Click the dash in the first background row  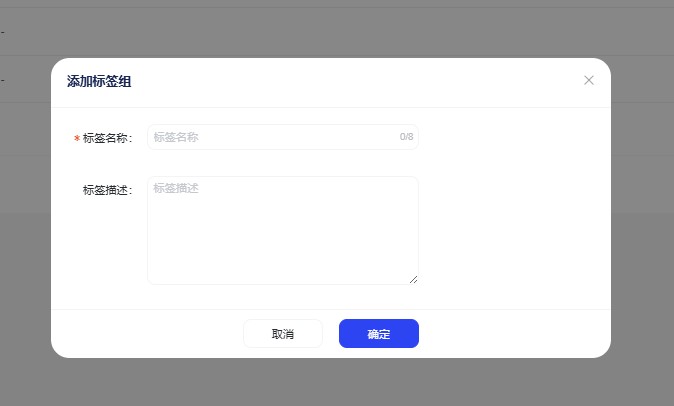(3, 32)
